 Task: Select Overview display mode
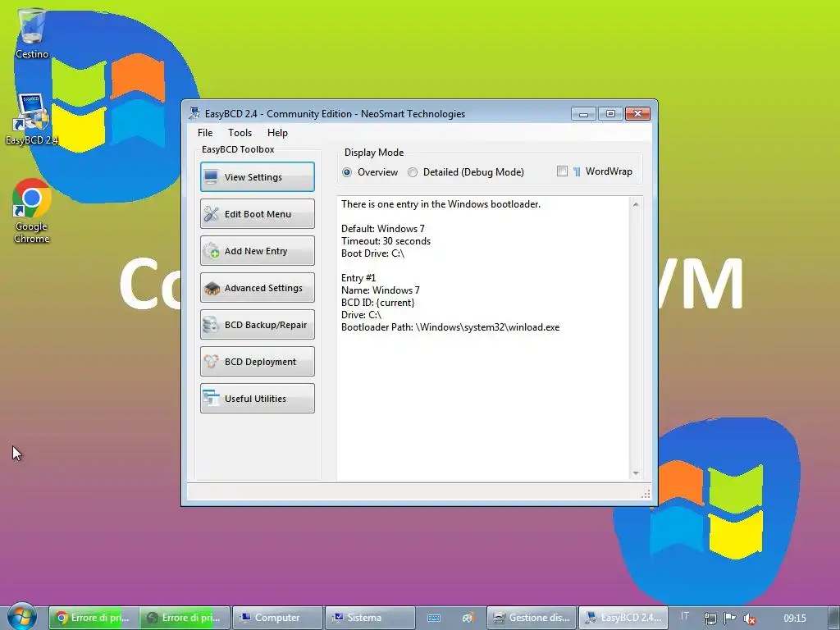(347, 172)
